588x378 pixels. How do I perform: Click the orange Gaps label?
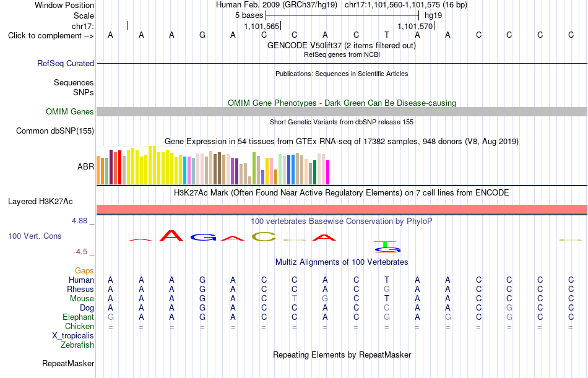tap(84, 271)
